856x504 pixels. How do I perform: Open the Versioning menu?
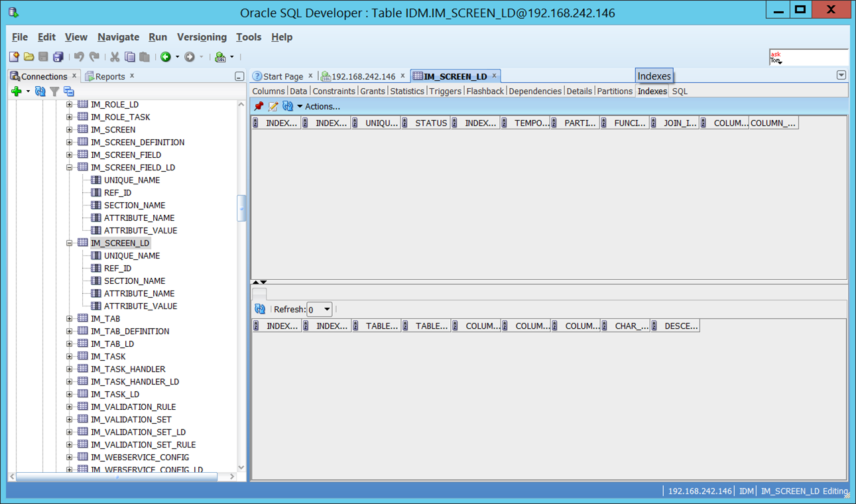click(202, 37)
